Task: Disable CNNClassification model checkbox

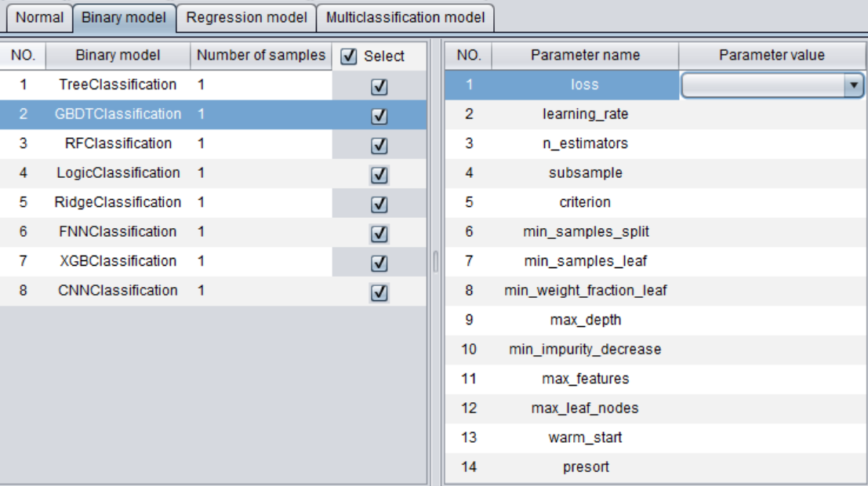Action: click(379, 293)
